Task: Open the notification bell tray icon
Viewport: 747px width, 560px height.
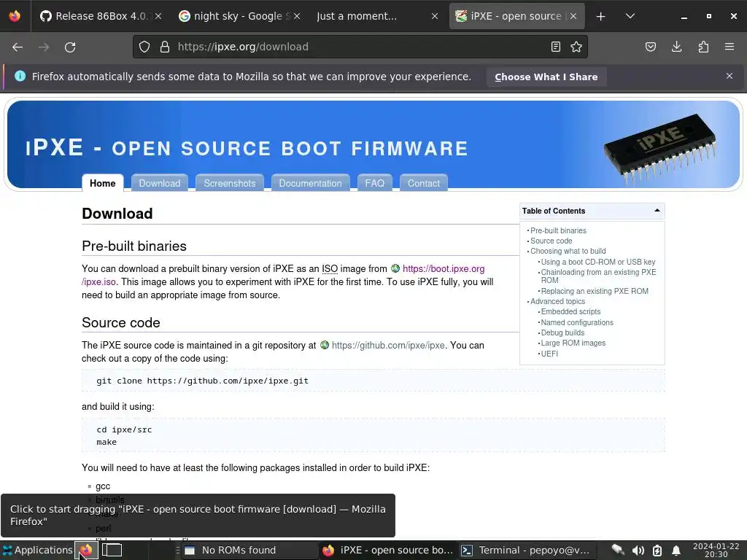Action: coord(676,551)
